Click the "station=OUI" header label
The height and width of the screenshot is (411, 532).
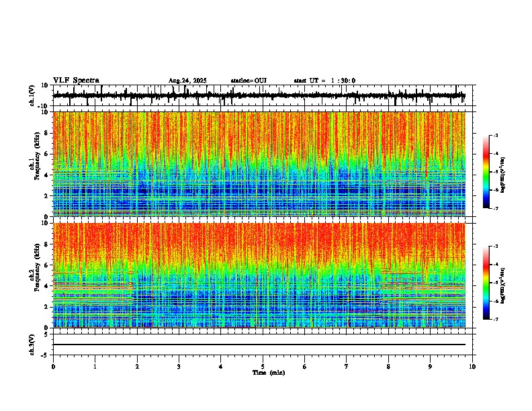click(249, 81)
